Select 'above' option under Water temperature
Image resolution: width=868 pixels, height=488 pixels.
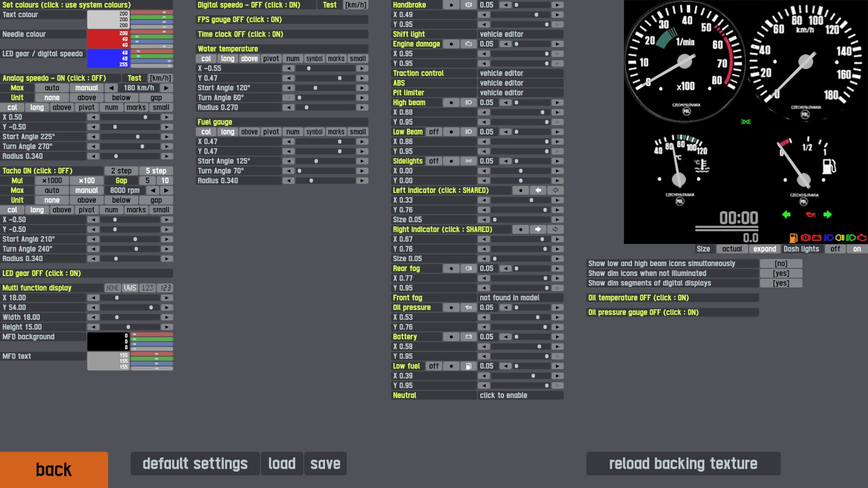pyautogui.click(x=249, y=59)
